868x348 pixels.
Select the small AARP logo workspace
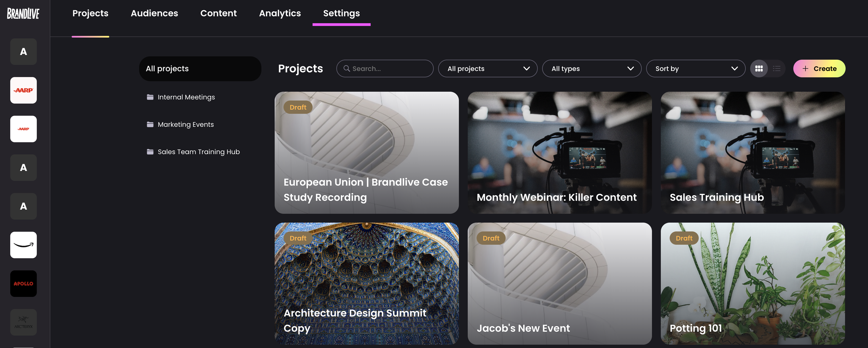click(23, 129)
